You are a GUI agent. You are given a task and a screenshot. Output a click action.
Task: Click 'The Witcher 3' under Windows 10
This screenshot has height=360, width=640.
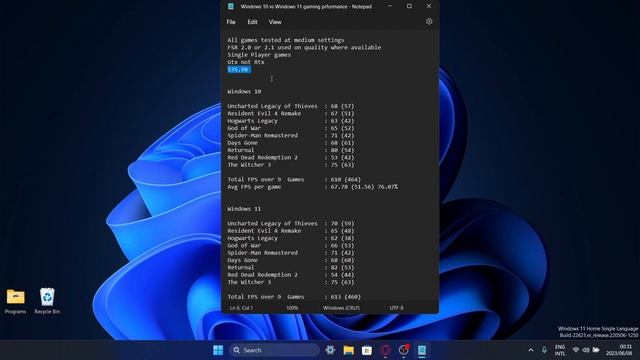(249, 165)
